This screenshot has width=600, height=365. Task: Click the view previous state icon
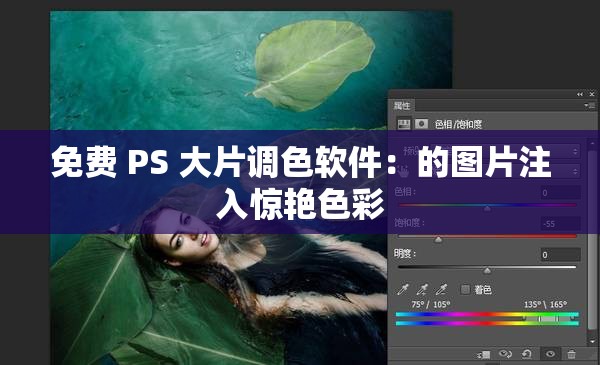tap(505, 354)
